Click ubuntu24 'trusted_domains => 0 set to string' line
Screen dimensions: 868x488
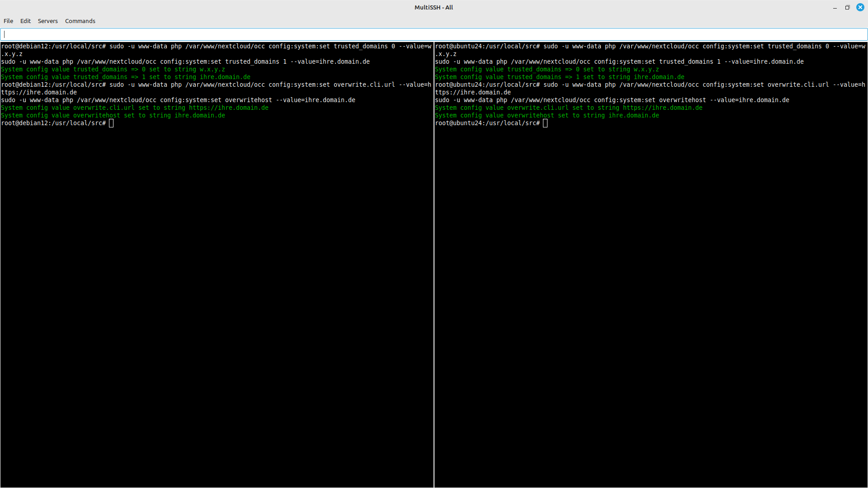[547, 69]
